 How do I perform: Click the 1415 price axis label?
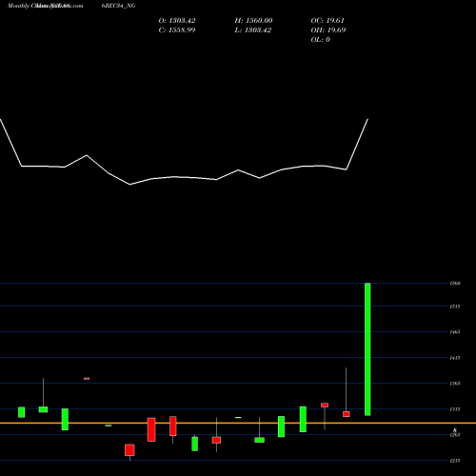[x=455, y=358]
